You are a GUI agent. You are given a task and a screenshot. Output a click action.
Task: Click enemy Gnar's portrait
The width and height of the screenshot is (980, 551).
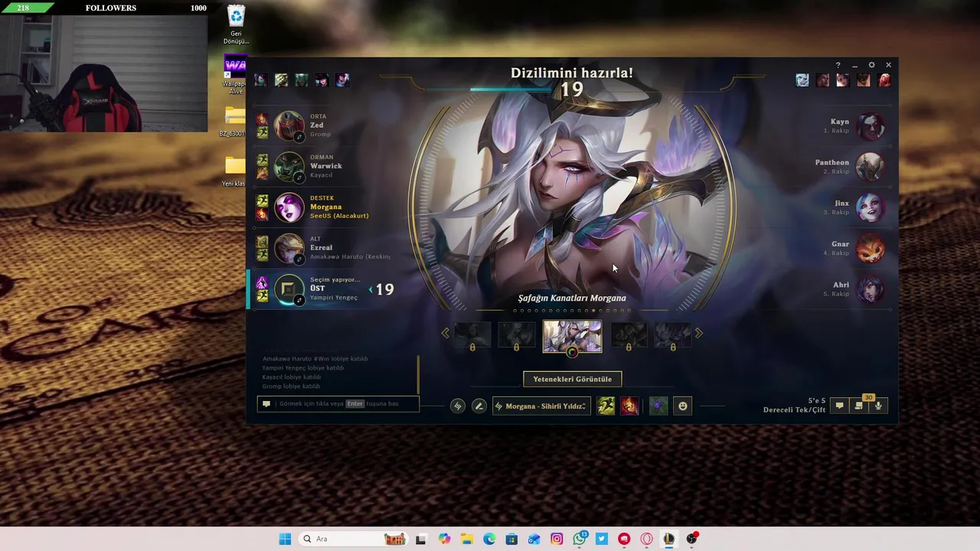coord(871,248)
